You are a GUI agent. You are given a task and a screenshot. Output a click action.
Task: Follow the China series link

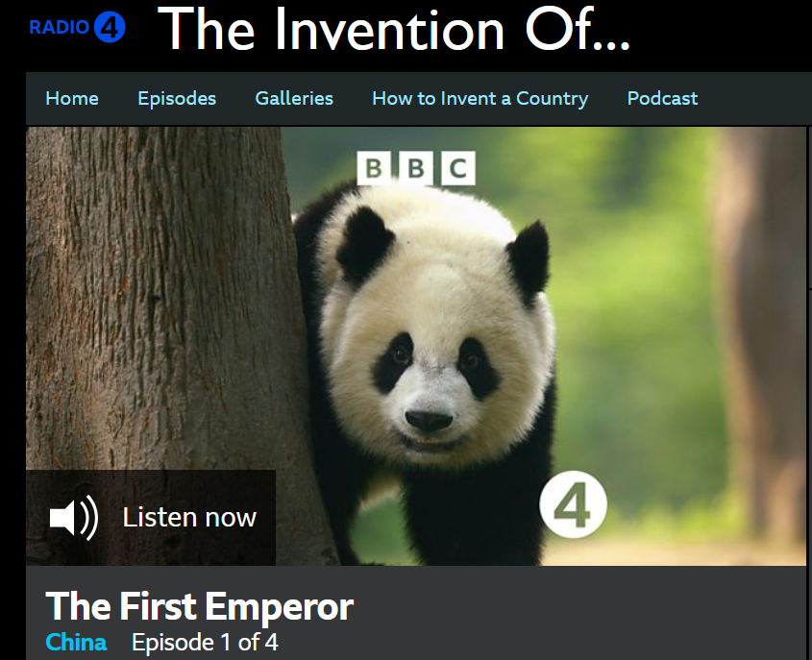click(76, 643)
